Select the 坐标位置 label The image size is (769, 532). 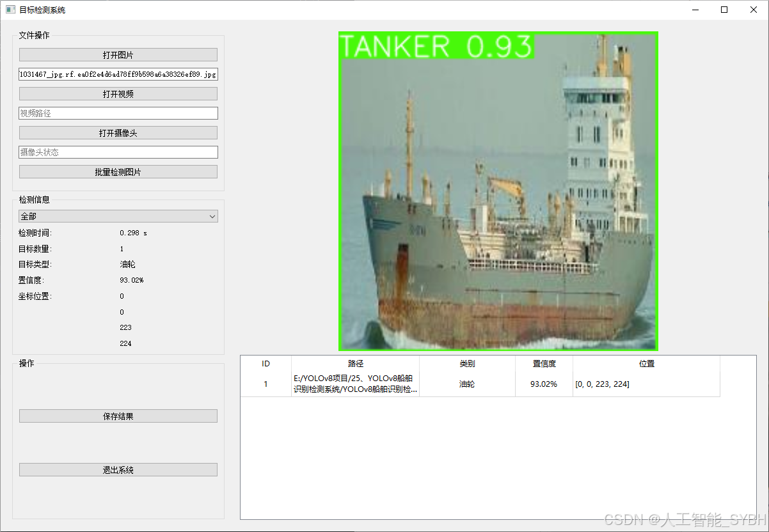tap(35, 296)
